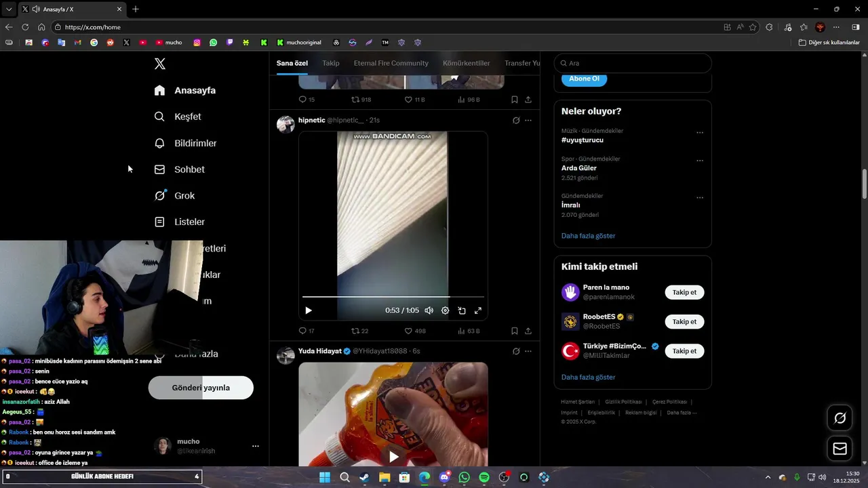
Task: Open the X logo home icon
Action: click(160, 64)
